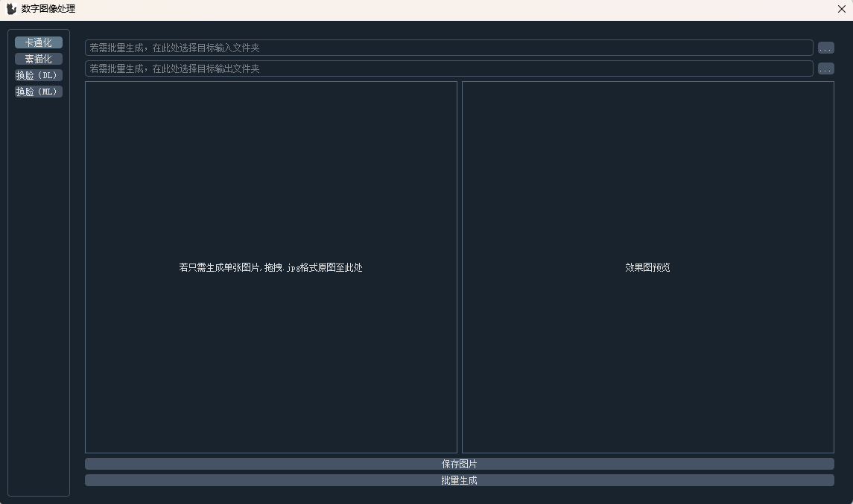The width and height of the screenshot is (853, 504).
Task: Select the 卡通化 cartoonize mode
Action: point(38,42)
